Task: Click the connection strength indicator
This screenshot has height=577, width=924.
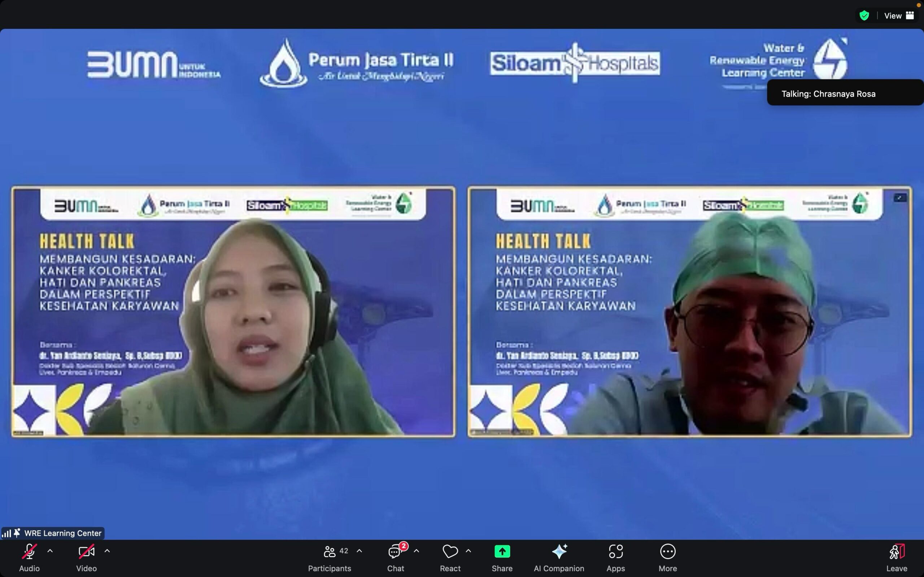Action: (7, 533)
